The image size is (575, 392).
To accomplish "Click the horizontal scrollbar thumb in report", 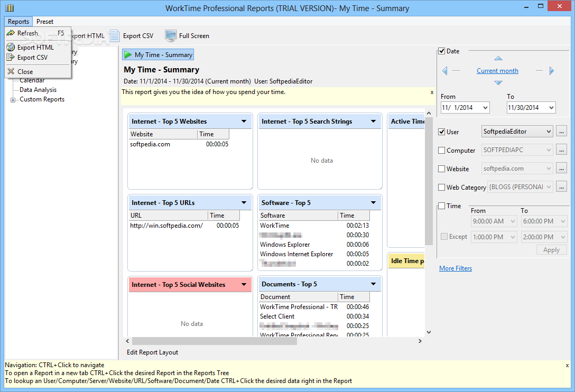I will pyautogui.click(x=214, y=341).
